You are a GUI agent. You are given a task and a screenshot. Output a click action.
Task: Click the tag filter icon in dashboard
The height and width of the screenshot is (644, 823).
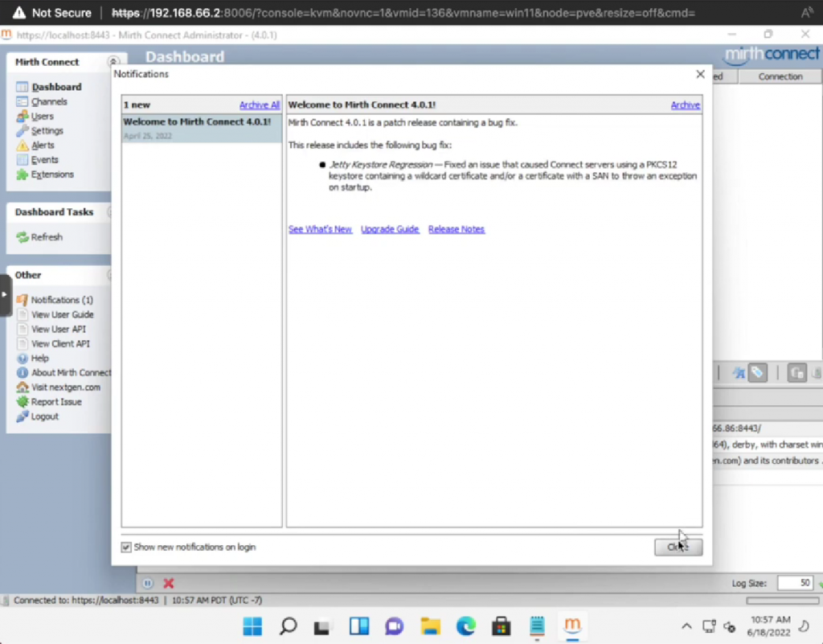tap(757, 373)
